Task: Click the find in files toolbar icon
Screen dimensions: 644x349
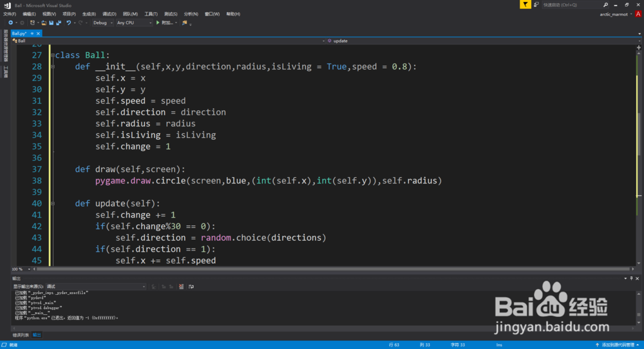Action: [184, 23]
